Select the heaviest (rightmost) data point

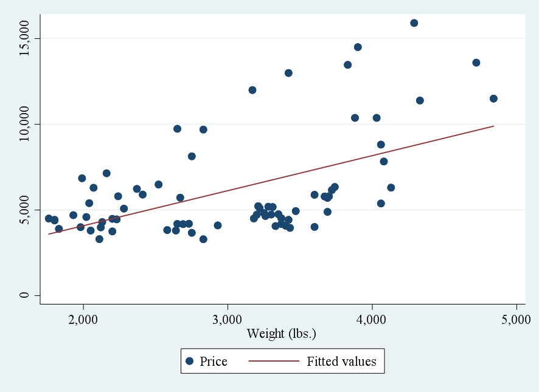coord(493,98)
